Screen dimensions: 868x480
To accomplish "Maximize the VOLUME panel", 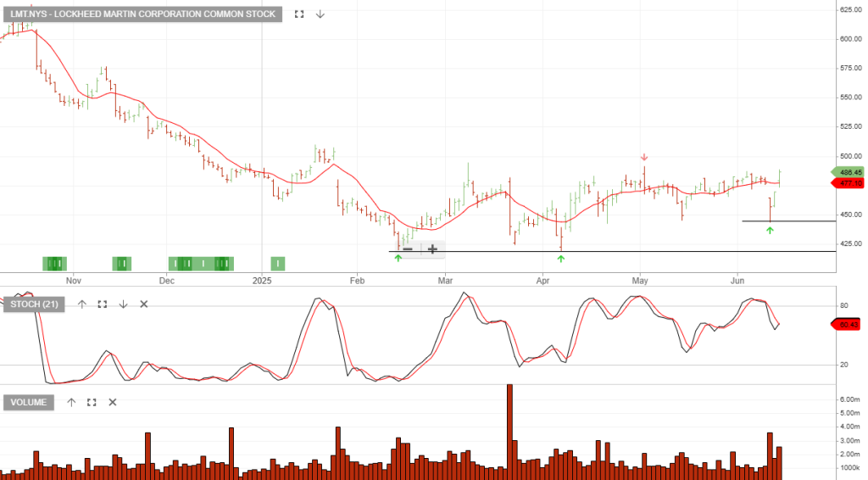I will pyautogui.click(x=92, y=403).
